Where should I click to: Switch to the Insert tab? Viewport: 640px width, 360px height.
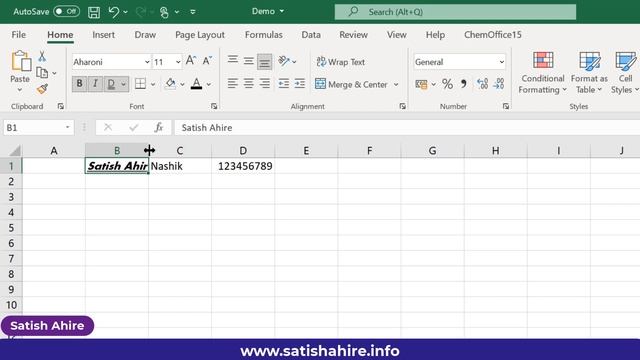103,35
